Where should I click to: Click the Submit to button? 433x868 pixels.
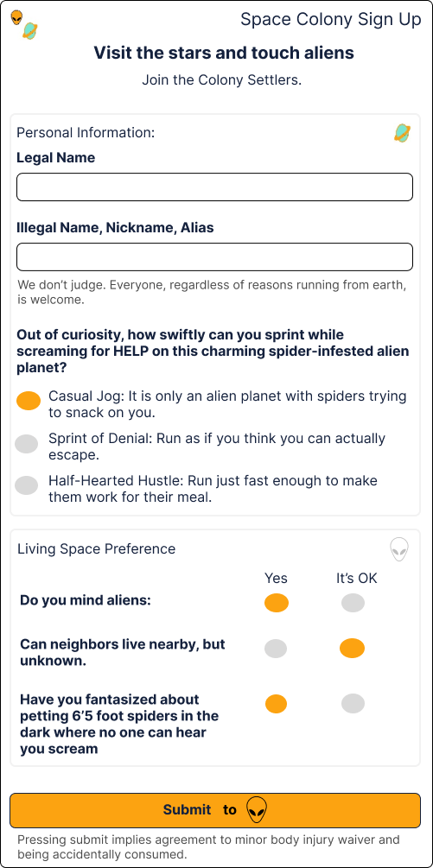pyautogui.click(x=215, y=810)
